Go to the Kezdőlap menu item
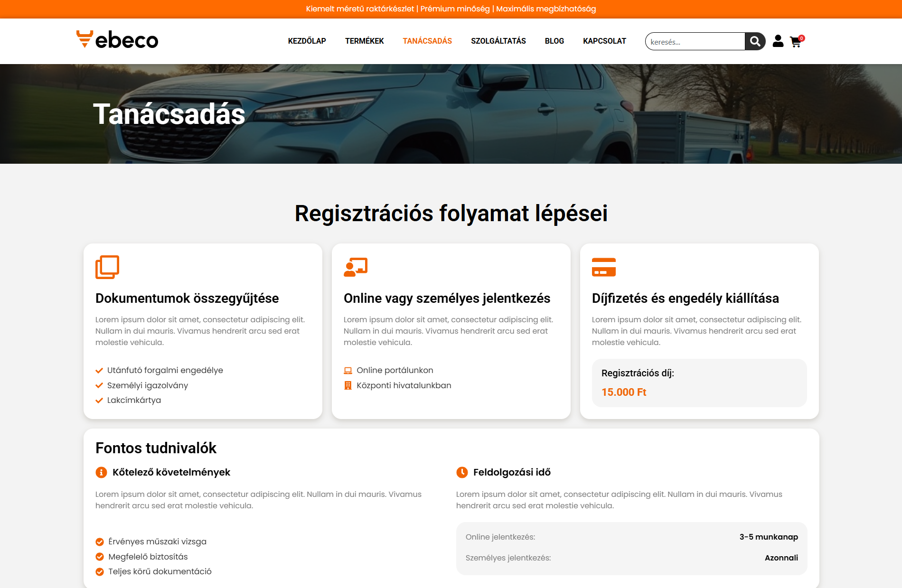902x588 pixels. (x=307, y=41)
